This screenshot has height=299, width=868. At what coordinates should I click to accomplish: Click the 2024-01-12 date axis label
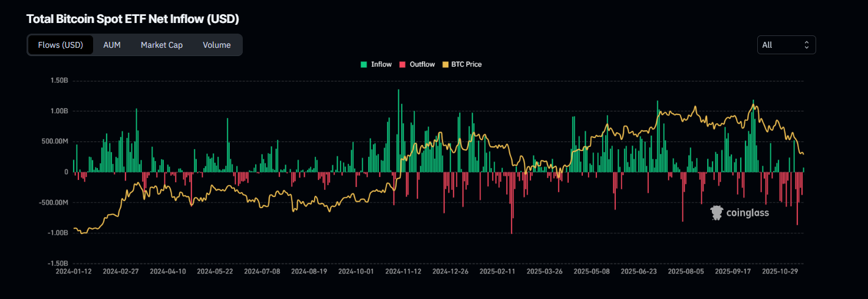click(x=73, y=272)
